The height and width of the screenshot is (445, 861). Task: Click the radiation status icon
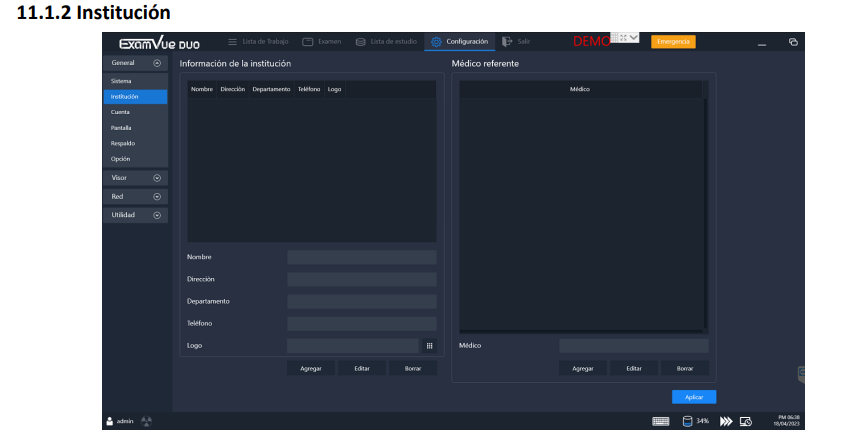pyautogui.click(x=147, y=421)
